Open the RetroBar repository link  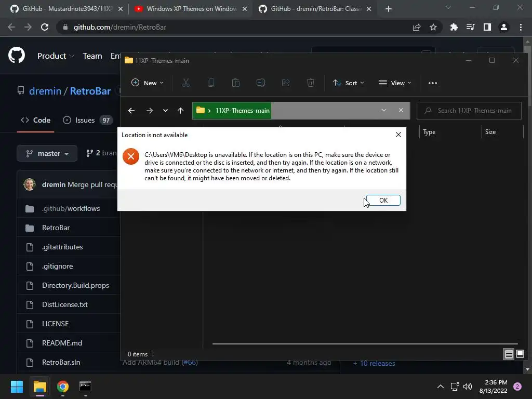pos(90,91)
